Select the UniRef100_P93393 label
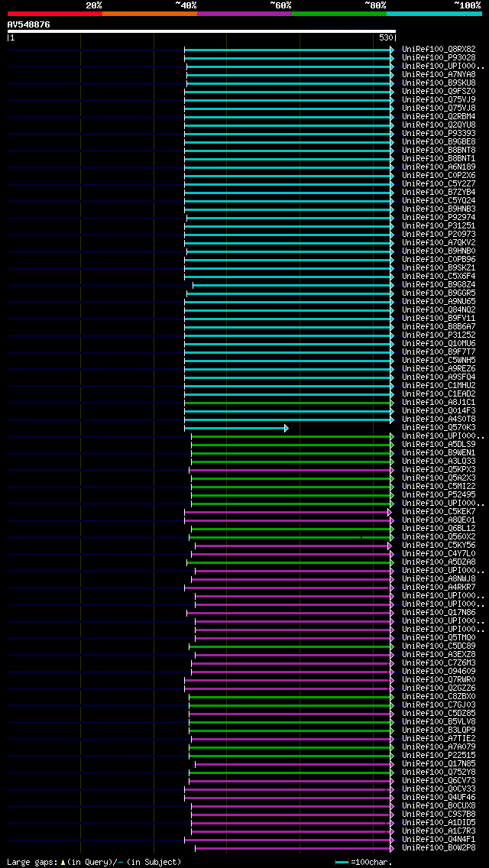Screen dimensions: 489x868 (x=439, y=134)
